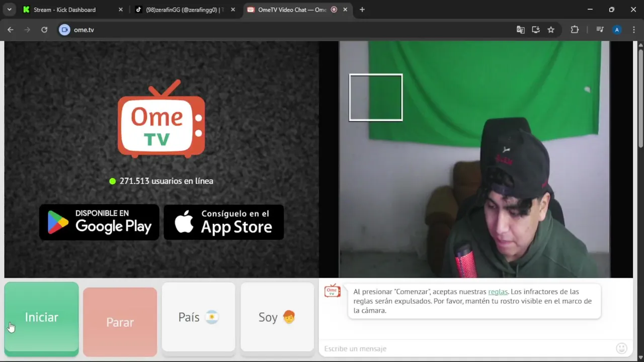This screenshot has height=362, width=644.
Task: Click the OmeTV logo
Action: pyautogui.click(x=161, y=119)
